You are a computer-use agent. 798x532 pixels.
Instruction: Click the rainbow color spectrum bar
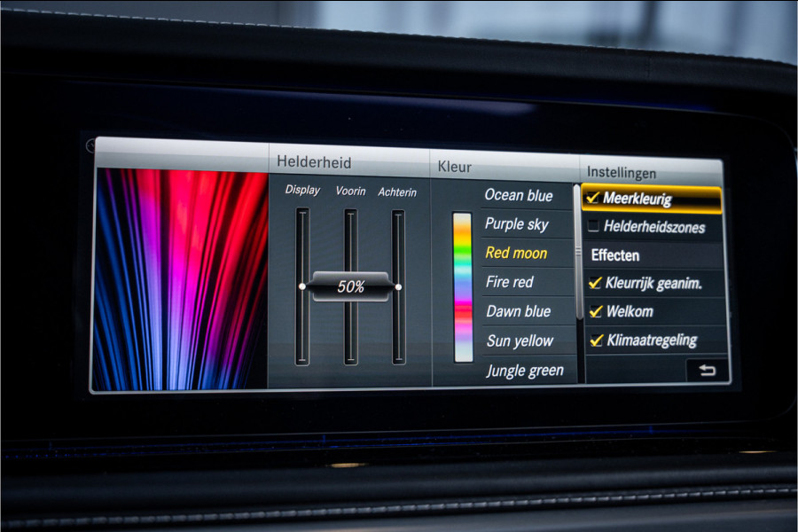point(463,286)
